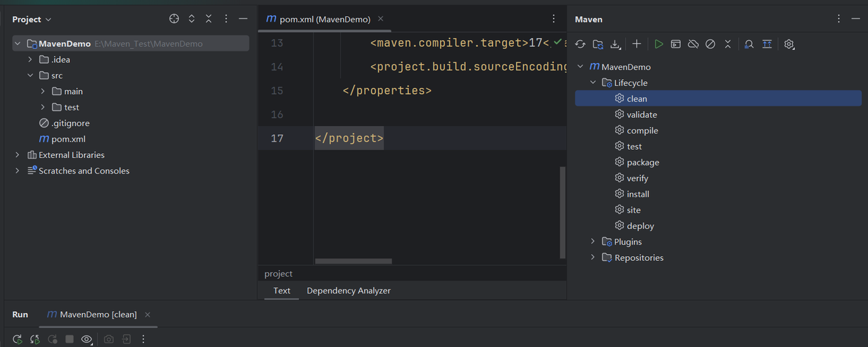Click the Reload All Maven Projects icon
Viewport: 868px width, 347px height.
pyautogui.click(x=580, y=44)
